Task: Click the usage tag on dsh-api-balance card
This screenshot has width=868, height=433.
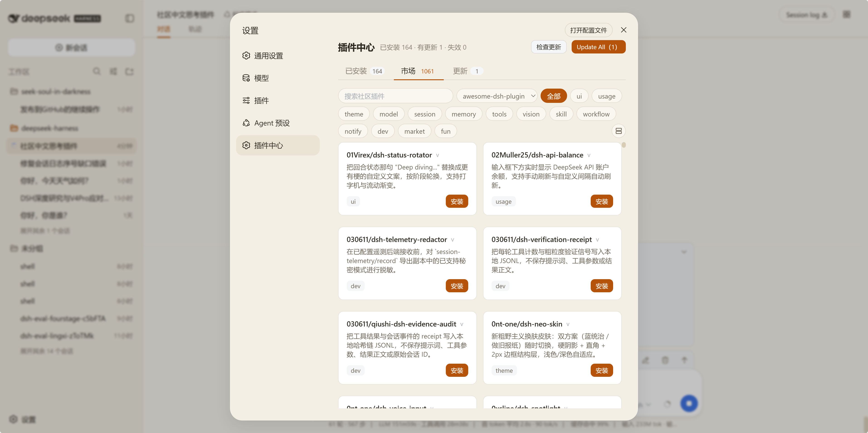Action: 503,201
